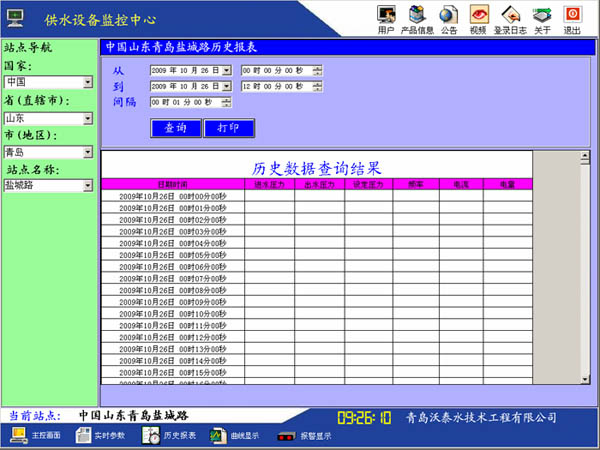The height and width of the screenshot is (450, 600).
Task: Open the 站点名称 station dropdown showing 盐城路
Action: pyautogui.click(x=88, y=185)
